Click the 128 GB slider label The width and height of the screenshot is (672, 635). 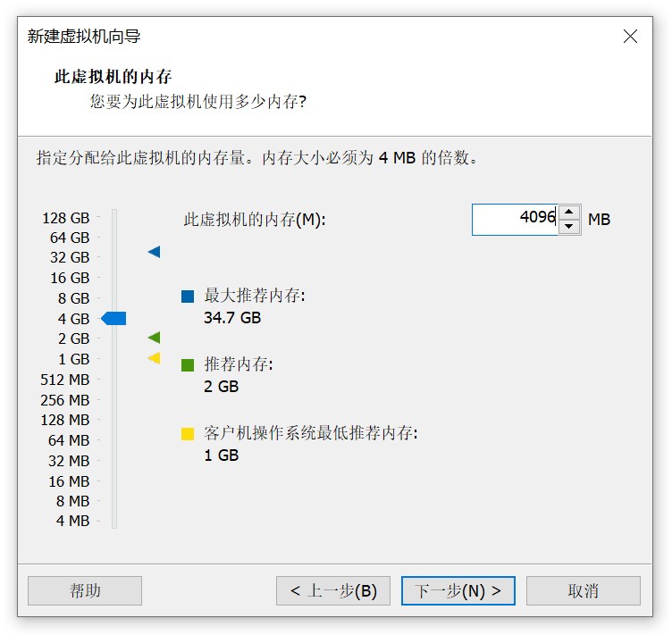(x=66, y=218)
